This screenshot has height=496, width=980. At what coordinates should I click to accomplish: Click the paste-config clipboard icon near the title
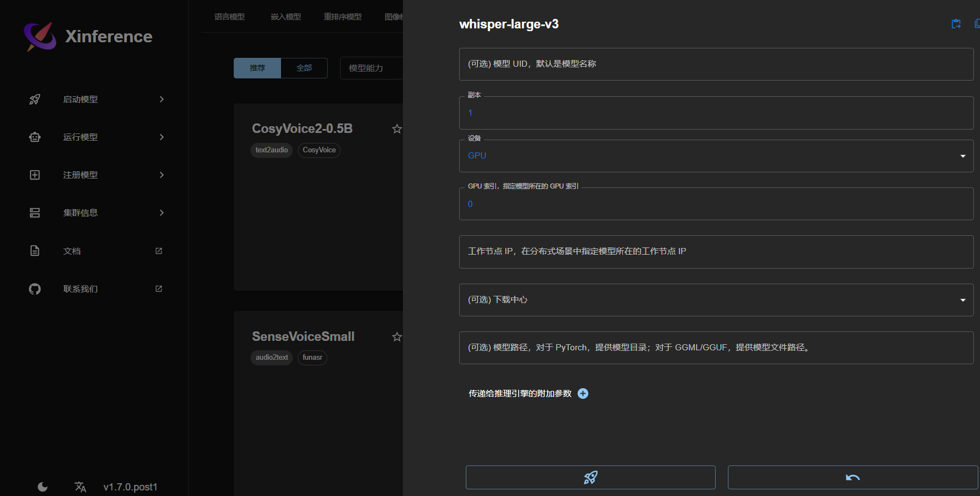(x=956, y=24)
